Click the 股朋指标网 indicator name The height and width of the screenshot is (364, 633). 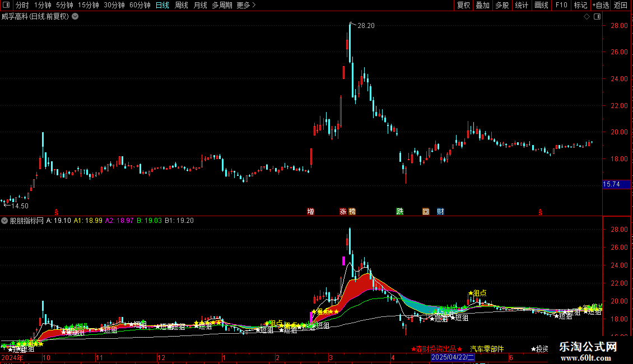[27, 221]
